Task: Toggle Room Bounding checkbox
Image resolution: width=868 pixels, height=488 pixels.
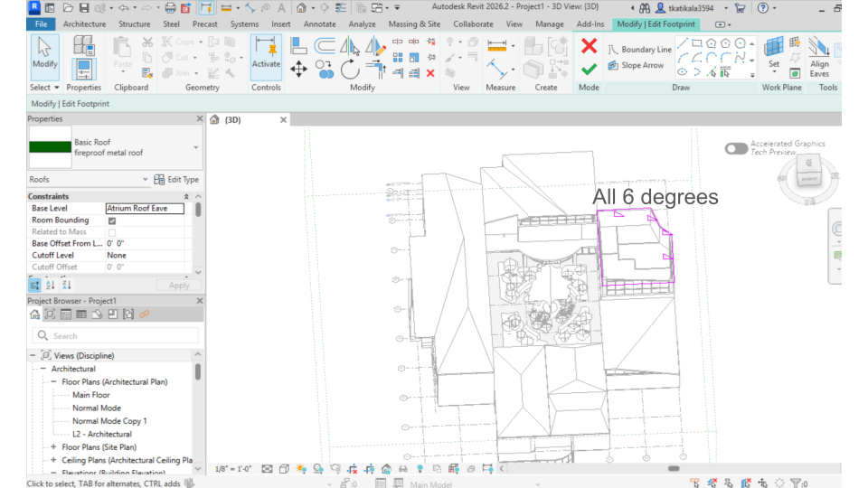Action: coord(112,221)
